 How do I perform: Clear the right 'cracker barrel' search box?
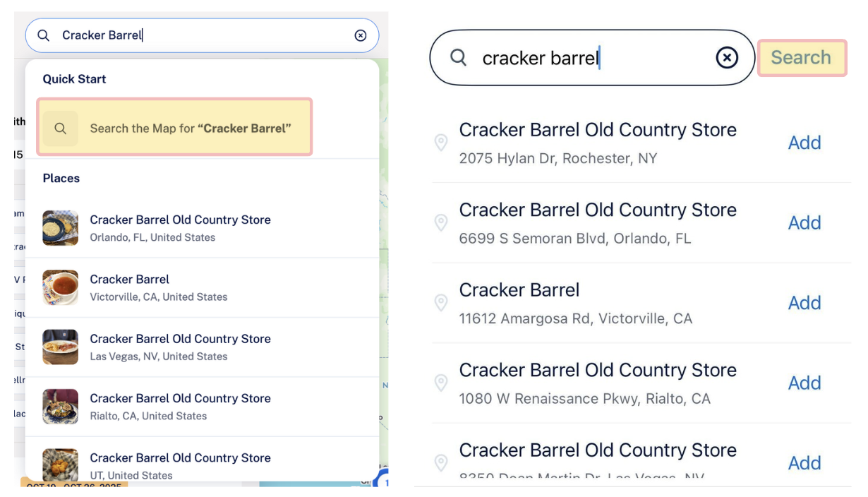pyautogui.click(x=727, y=57)
